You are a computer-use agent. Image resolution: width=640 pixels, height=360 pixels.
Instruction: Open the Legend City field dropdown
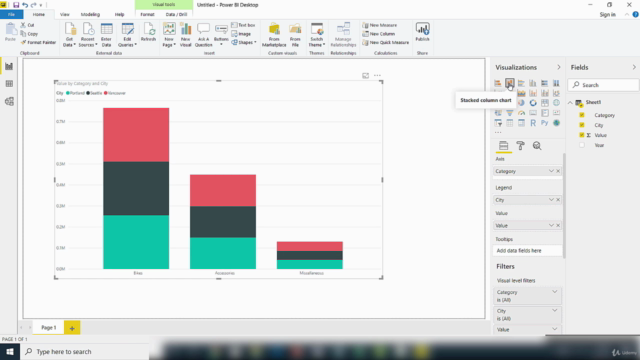click(551, 200)
